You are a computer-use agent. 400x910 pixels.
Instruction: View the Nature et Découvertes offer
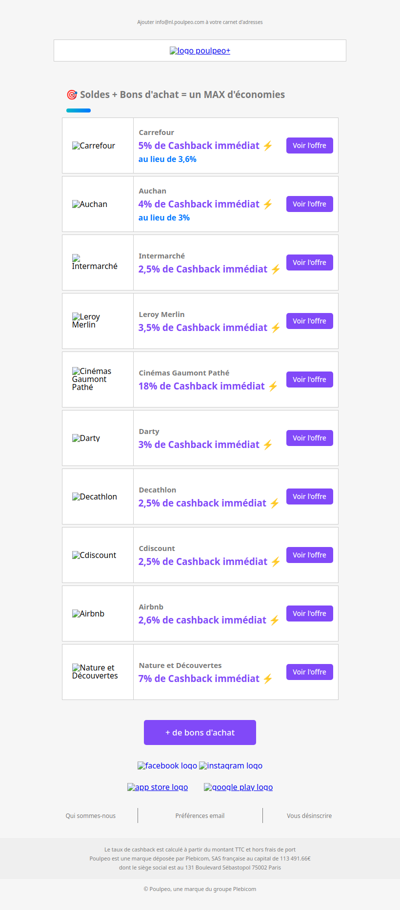[x=309, y=672]
